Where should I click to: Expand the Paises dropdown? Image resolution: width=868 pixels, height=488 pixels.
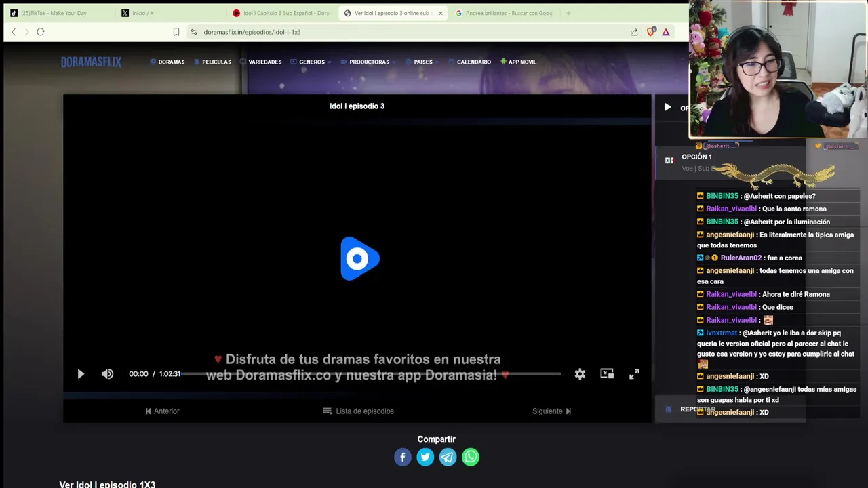point(422,62)
